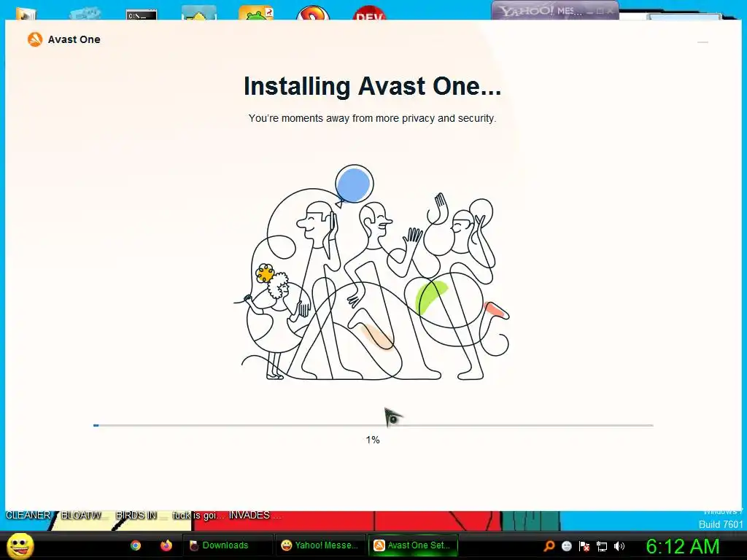747x560 pixels.
Task: Select the 'INVADES ...' desktop icon label
Action: [x=255, y=516]
